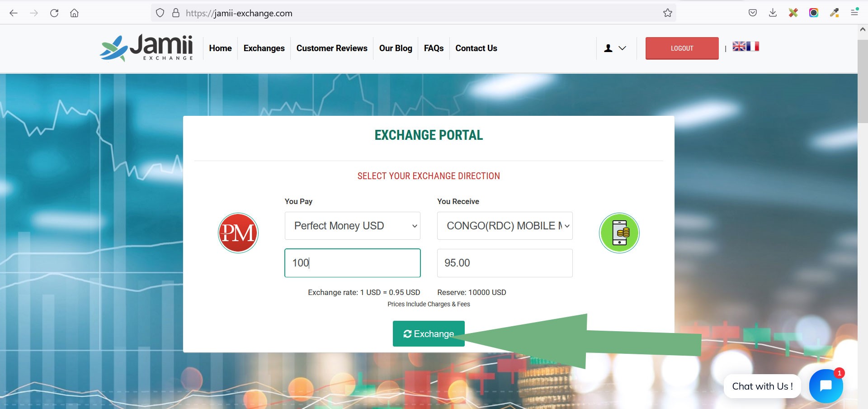Open the FAQs menu item
Screen dimensions: 868x409
(x=434, y=48)
